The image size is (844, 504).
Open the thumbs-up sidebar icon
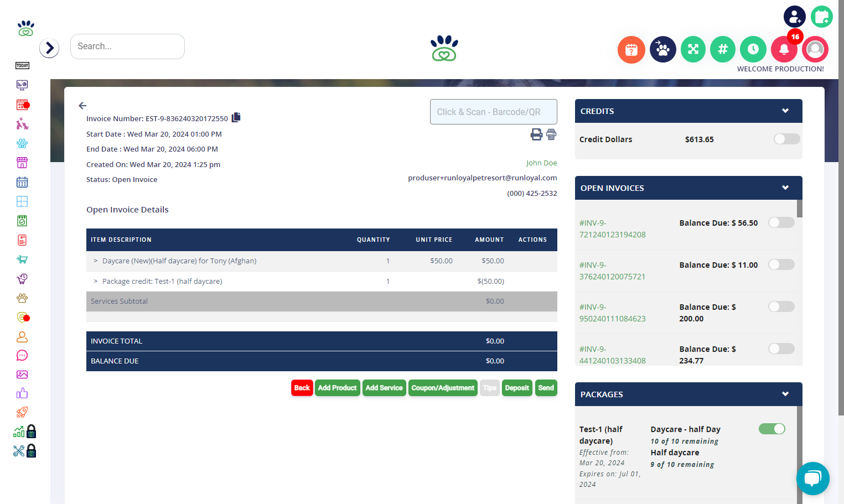tap(22, 393)
